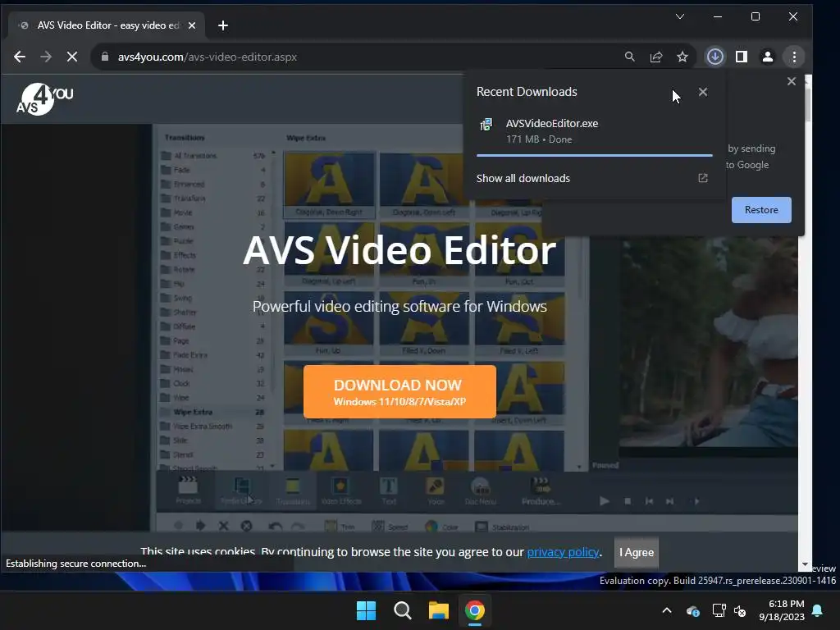
Task: Open the downloads page external-link icon
Action: (x=703, y=178)
